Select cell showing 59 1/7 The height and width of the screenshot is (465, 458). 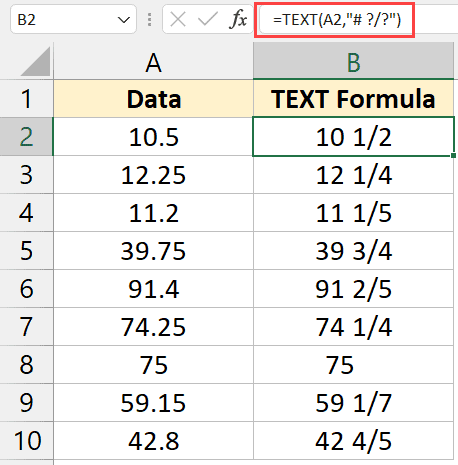click(353, 403)
